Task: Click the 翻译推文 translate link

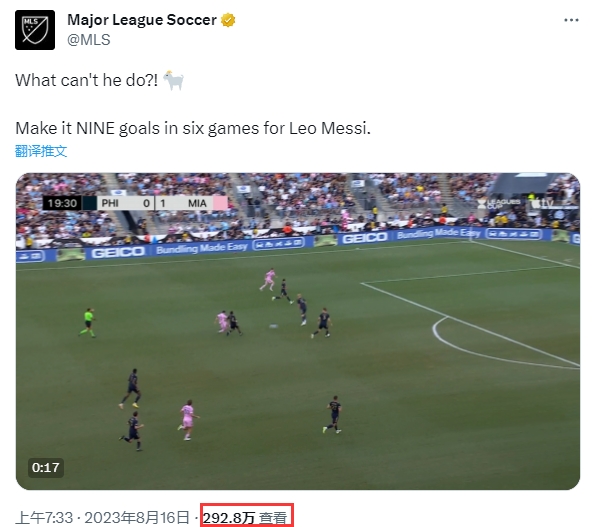Action: [x=41, y=151]
